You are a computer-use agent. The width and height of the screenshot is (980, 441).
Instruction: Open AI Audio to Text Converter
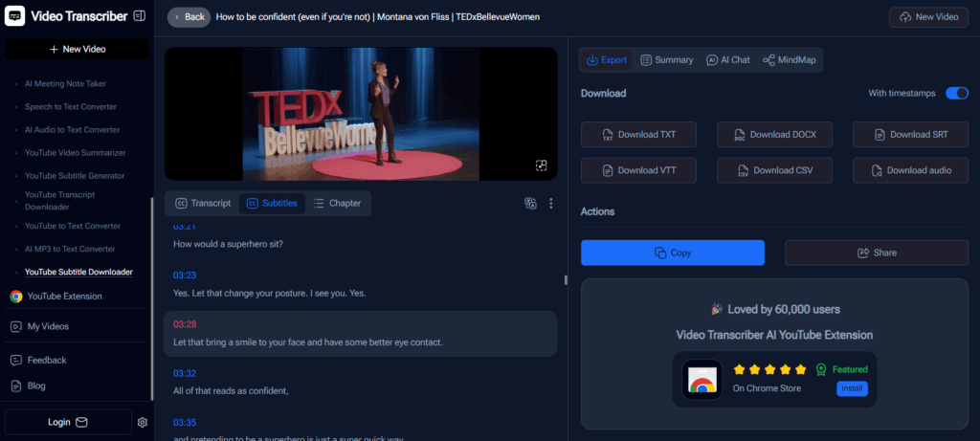pos(73,130)
